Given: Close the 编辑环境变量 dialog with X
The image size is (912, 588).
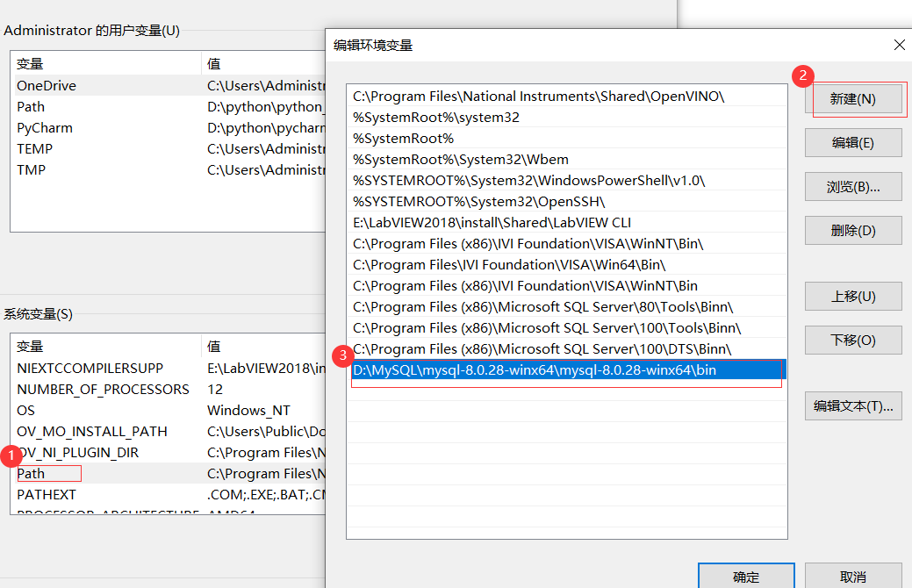Looking at the screenshot, I should (899, 45).
